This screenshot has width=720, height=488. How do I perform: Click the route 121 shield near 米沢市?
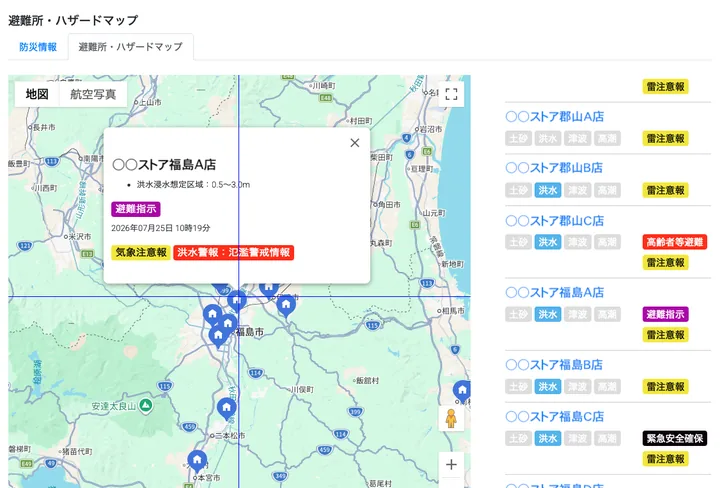point(25,246)
